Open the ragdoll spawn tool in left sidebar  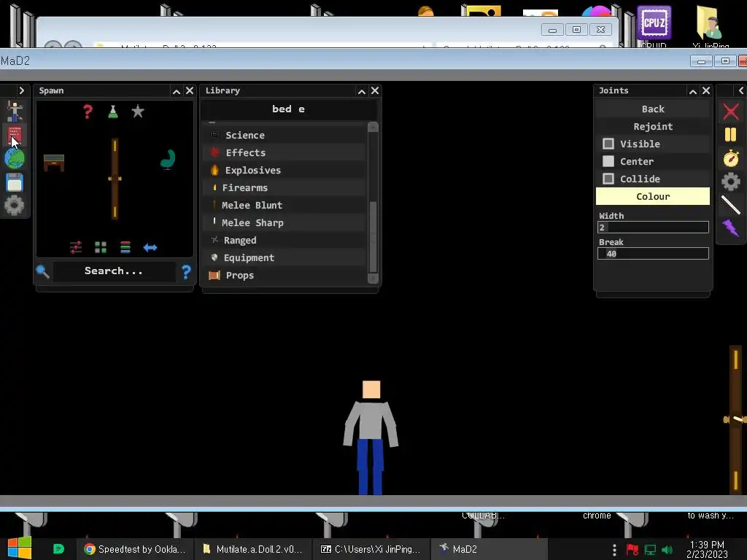15,112
